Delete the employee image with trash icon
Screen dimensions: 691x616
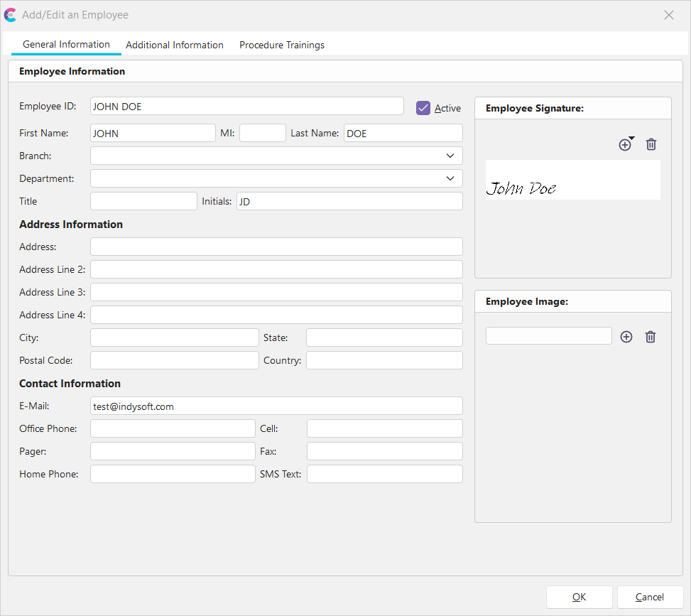pos(650,337)
